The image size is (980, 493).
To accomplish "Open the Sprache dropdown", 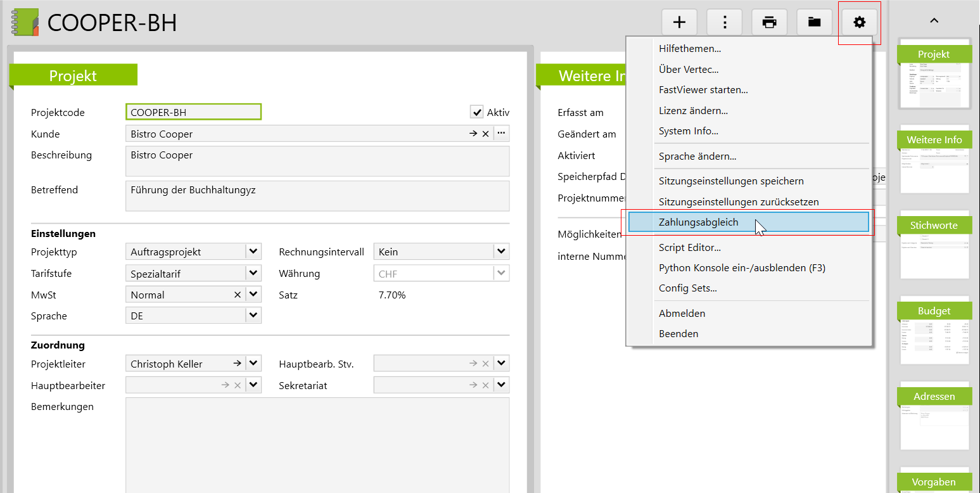I will 253,316.
